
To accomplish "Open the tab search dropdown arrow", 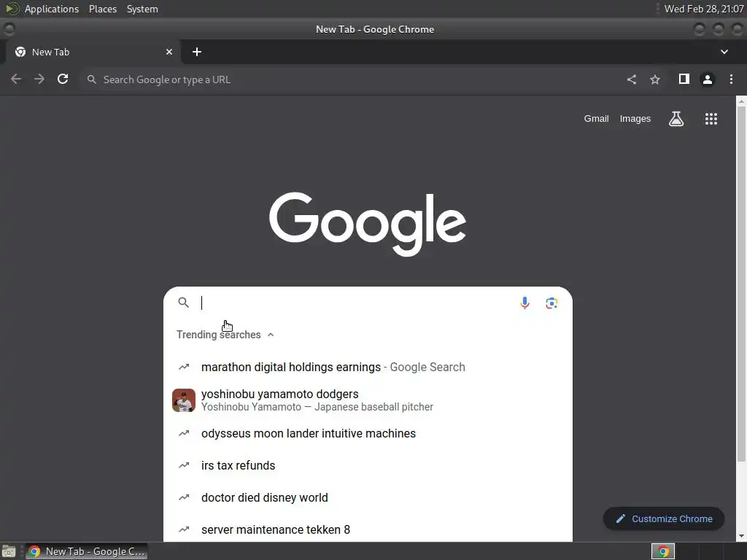I will point(724,52).
